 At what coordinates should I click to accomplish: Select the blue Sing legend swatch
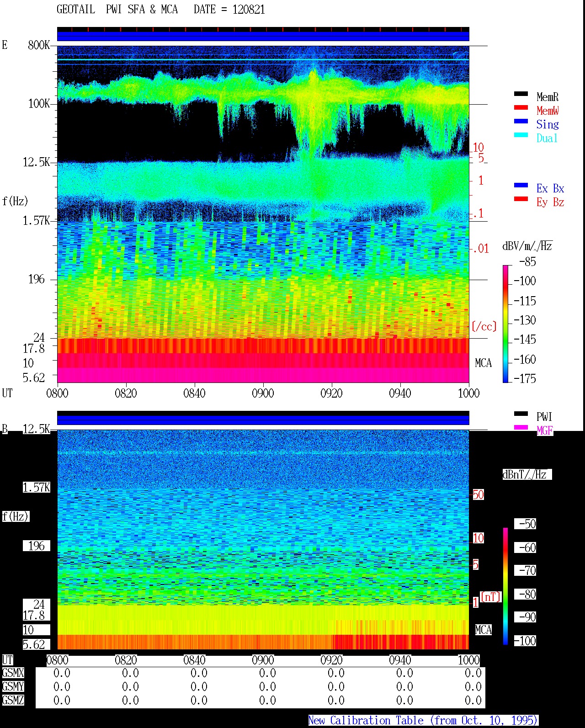(x=521, y=122)
